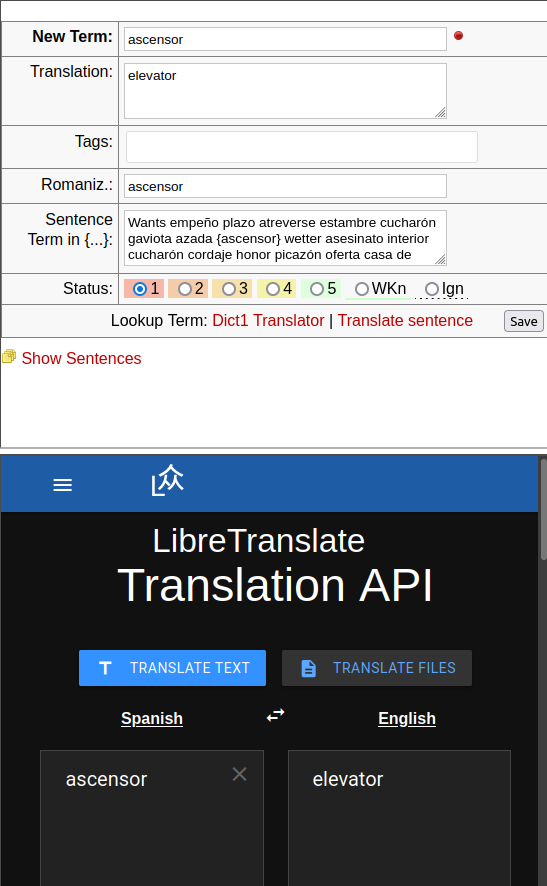Image resolution: width=547 pixels, height=886 pixels.
Task: Click the empty Tags field
Action: (302, 147)
